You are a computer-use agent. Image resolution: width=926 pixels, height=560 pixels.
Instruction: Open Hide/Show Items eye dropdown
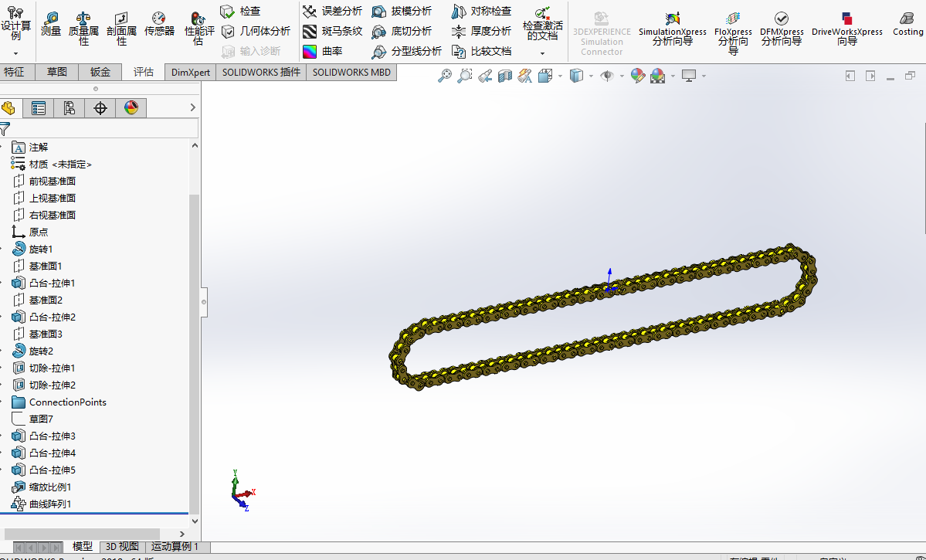click(622, 76)
